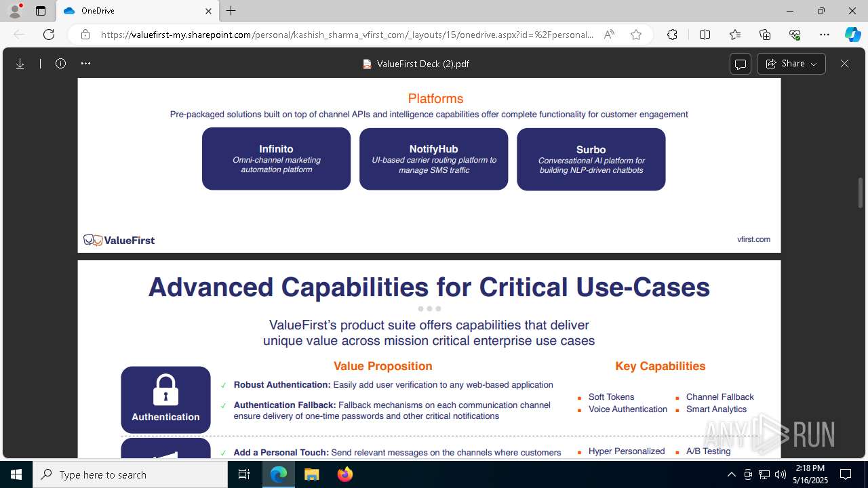Open Edge tab actions menu
This screenshot has width=868, height=488.
click(41, 11)
